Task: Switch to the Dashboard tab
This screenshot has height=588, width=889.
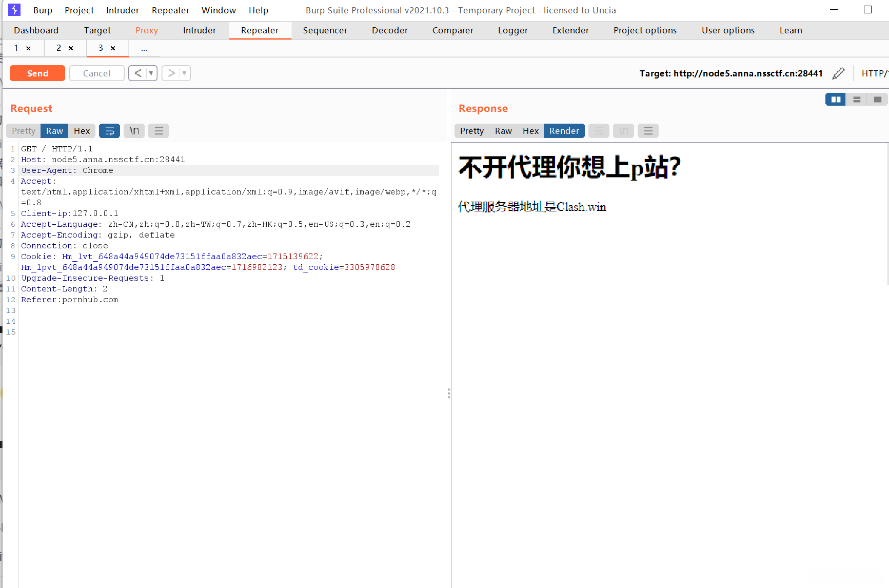Action: tap(36, 30)
